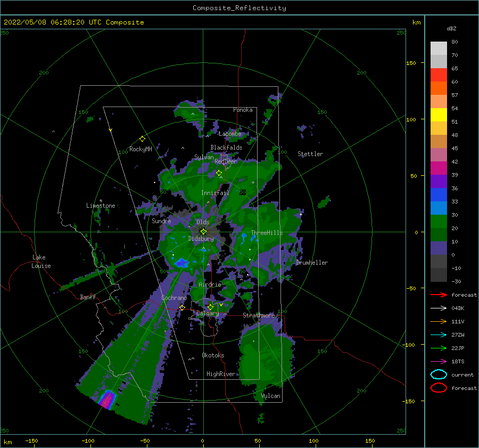This screenshot has height=448, width=479.
Task: Click the ThreeHills label
Action: [x=267, y=233]
